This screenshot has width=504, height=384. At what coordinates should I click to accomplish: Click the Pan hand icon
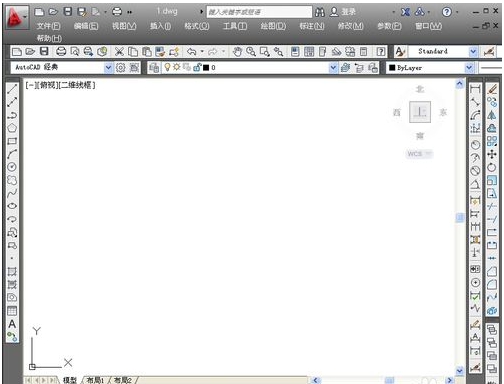point(237,52)
